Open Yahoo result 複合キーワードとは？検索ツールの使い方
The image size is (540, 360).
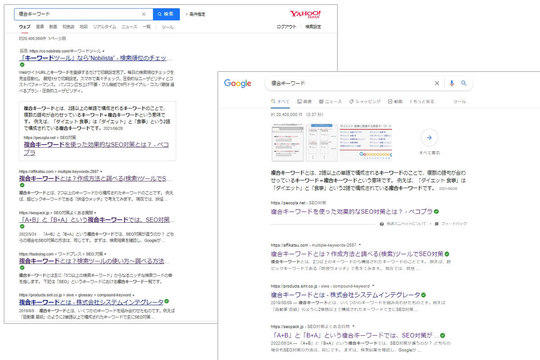coord(92,261)
